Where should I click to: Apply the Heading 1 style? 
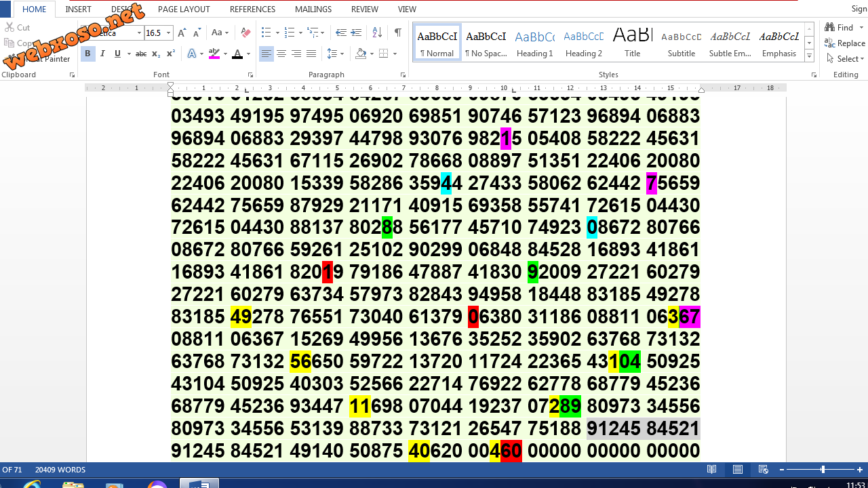click(534, 43)
